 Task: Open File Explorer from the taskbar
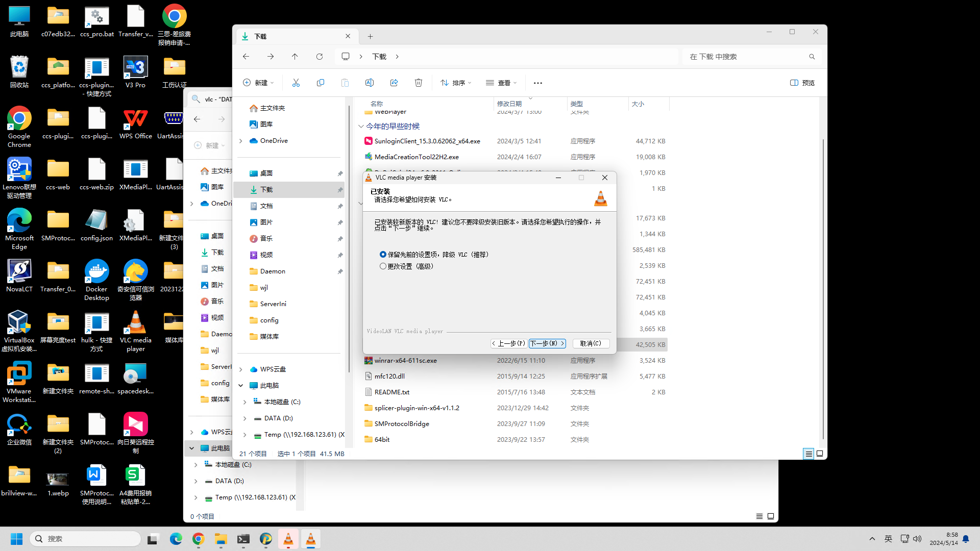pos(221,539)
